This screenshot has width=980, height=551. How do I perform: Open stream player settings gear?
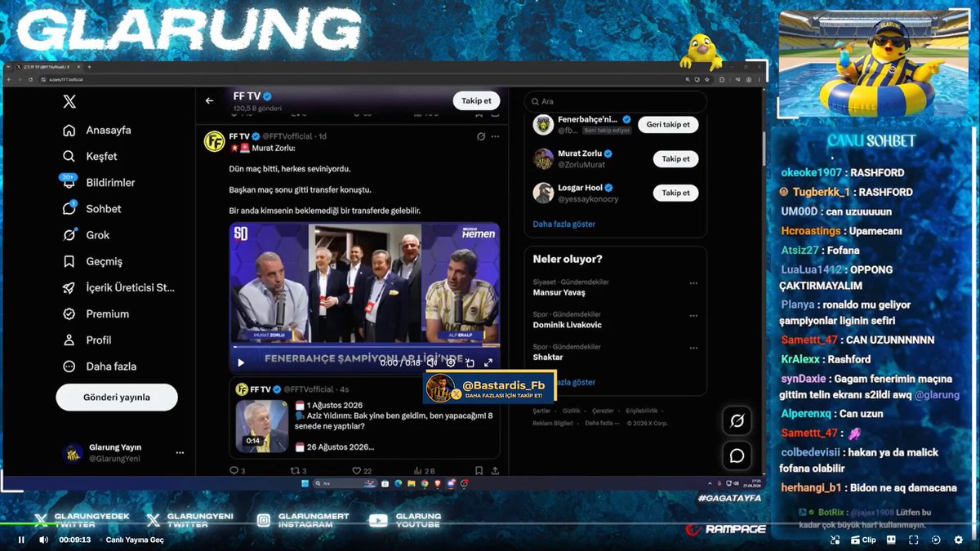[x=959, y=540]
